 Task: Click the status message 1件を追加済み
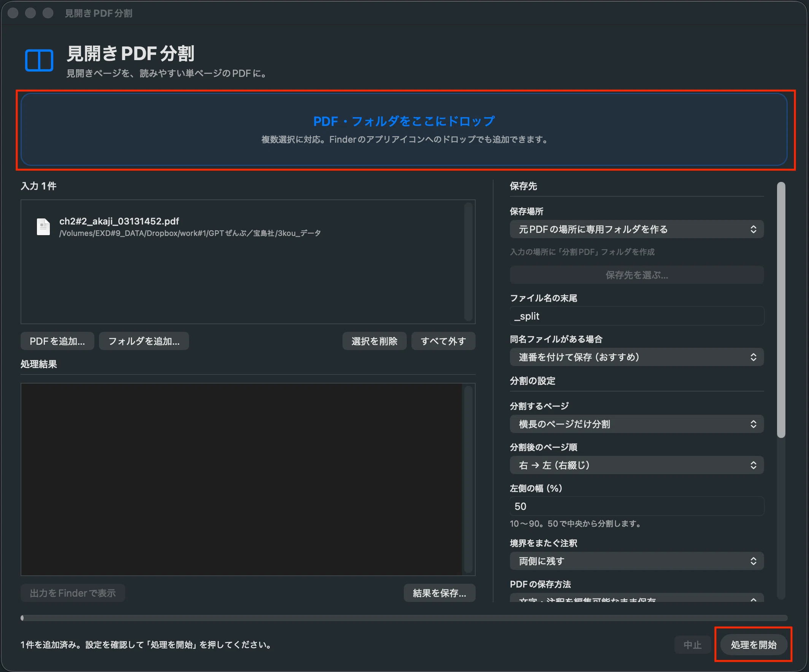[147, 645]
